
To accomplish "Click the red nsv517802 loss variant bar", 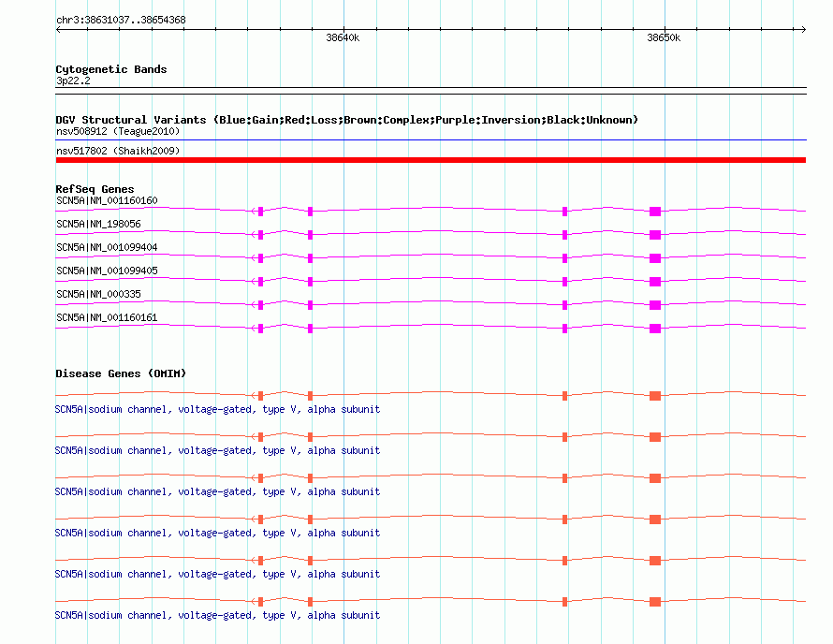I will 431,160.
